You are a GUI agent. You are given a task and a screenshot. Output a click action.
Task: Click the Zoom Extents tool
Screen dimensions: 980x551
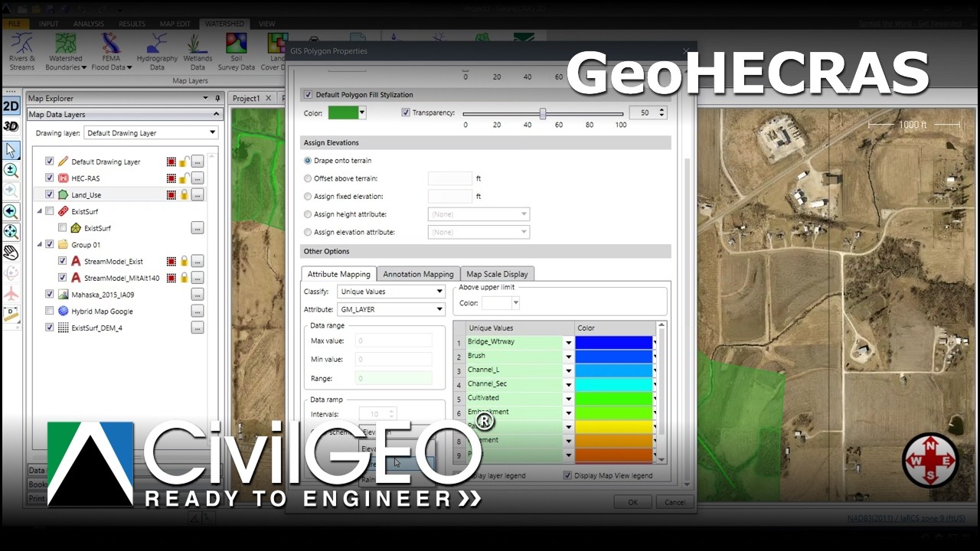pos(11,231)
